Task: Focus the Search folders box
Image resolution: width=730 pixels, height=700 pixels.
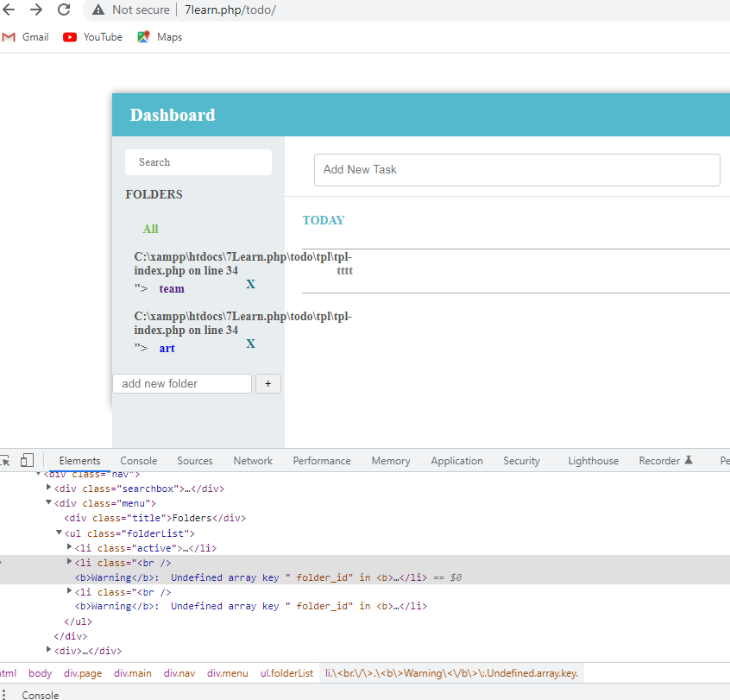Action: click(x=198, y=162)
